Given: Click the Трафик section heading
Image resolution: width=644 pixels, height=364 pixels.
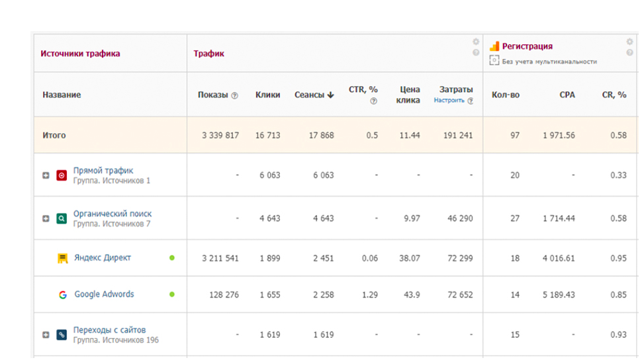Looking at the screenshot, I should [x=208, y=54].
